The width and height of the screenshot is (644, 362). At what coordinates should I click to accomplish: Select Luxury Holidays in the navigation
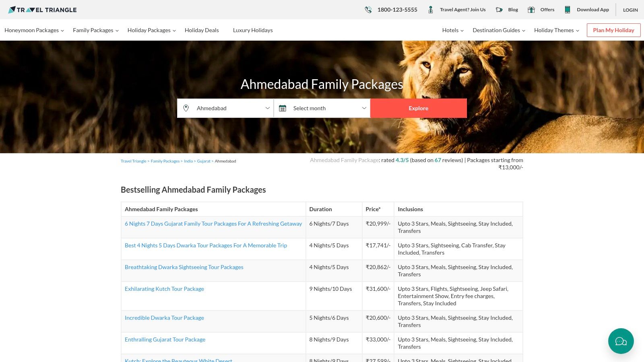coord(253,30)
